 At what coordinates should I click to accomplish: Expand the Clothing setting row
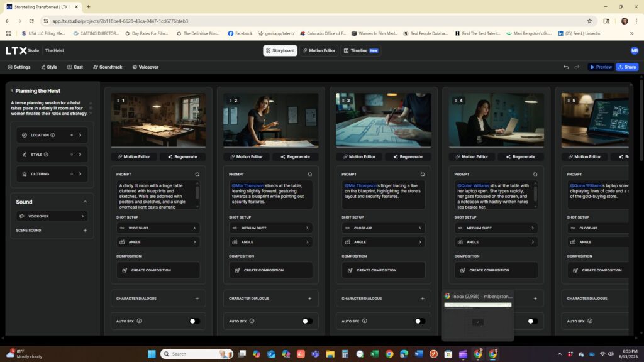click(52, 174)
